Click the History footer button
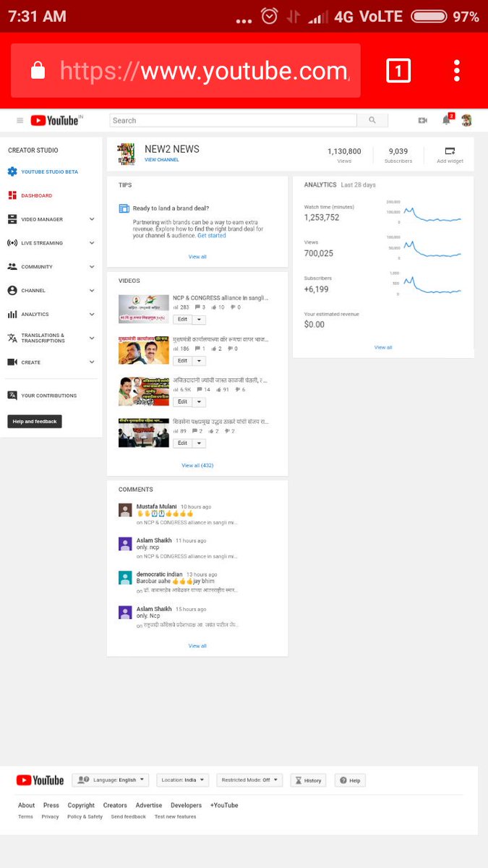 (x=309, y=780)
